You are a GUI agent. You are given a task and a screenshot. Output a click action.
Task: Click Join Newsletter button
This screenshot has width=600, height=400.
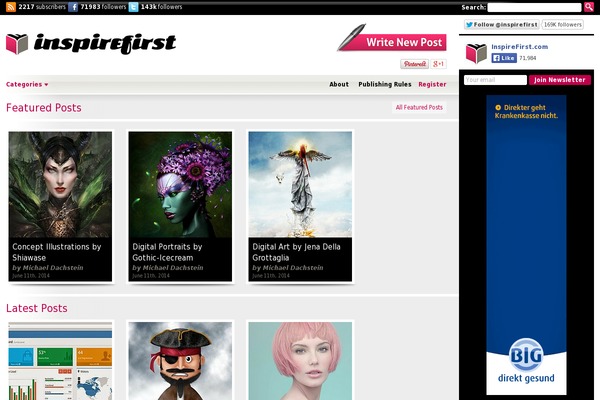(x=560, y=80)
